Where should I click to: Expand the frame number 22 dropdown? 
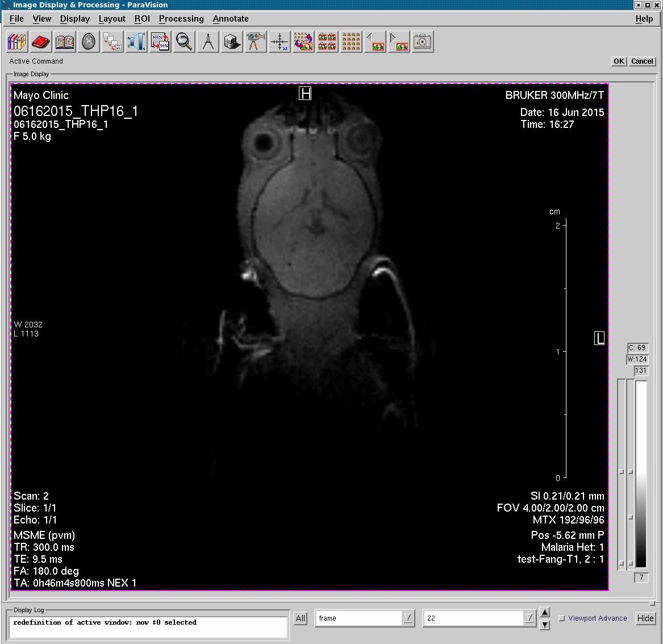(x=529, y=618)
